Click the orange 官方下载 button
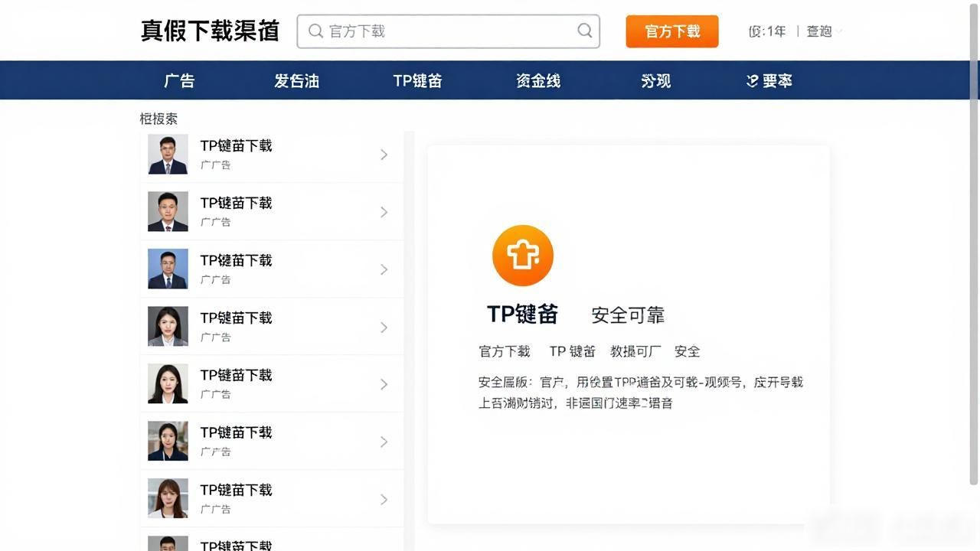This screenshot has height=551, width=980. pos(672,31)
